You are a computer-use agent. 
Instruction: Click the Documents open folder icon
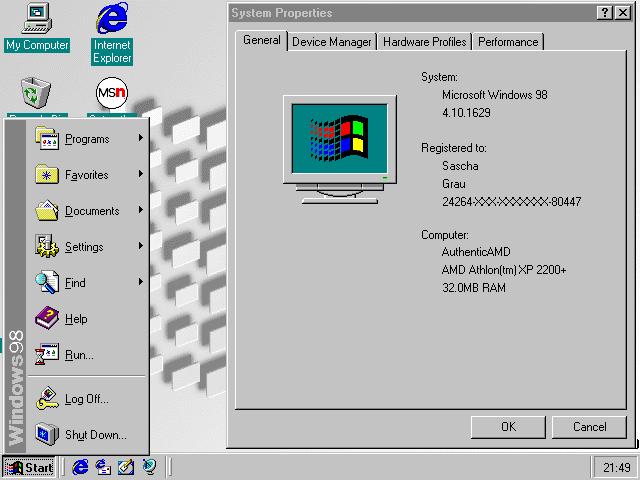[47, 210]
